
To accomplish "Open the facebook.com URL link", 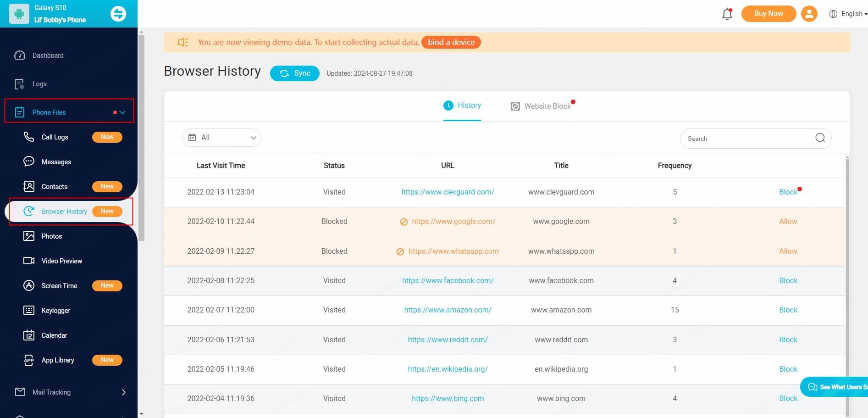I will [x=448, y=281].
